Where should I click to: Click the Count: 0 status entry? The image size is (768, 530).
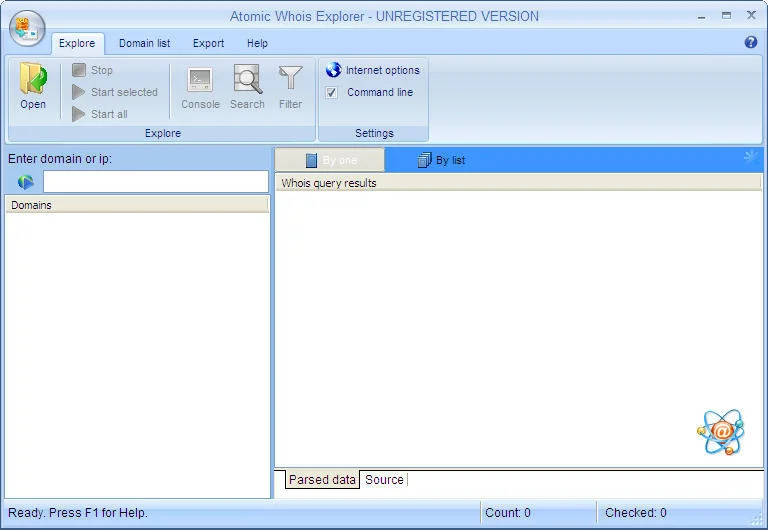click(508, 513)
